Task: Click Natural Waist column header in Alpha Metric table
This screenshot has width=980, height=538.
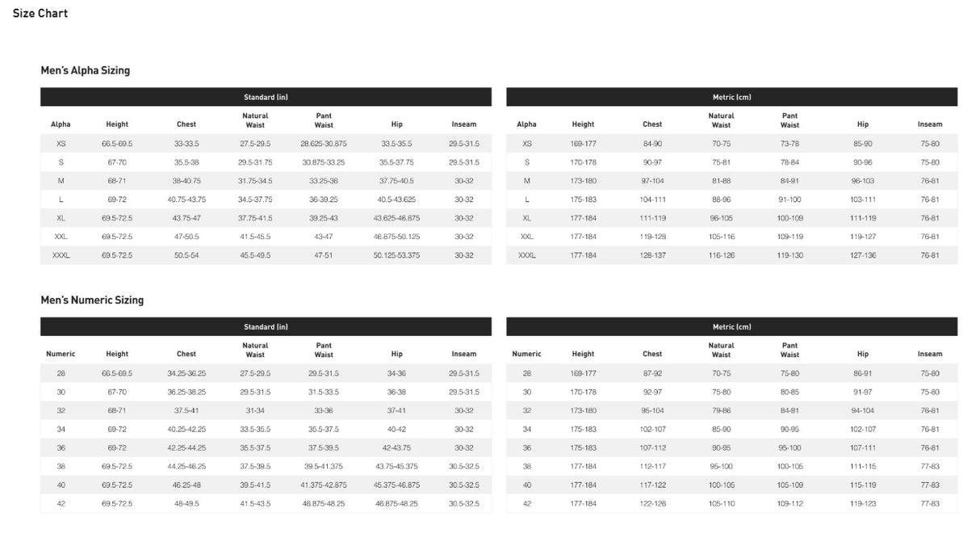Action: (x=721, y=120)
